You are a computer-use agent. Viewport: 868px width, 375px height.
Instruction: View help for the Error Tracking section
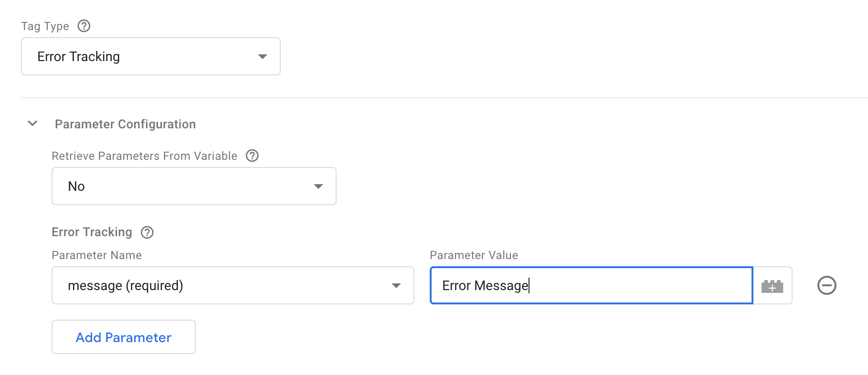tap(148, 232)
